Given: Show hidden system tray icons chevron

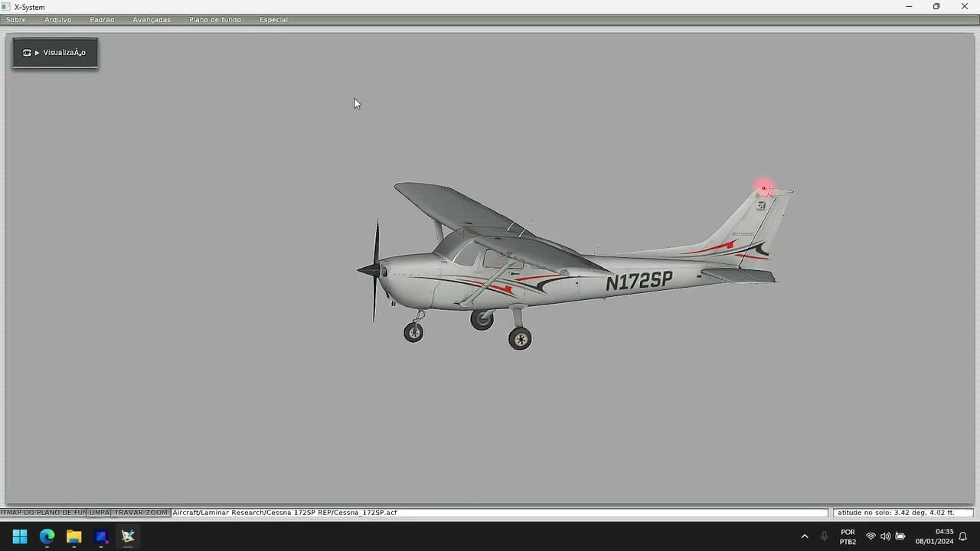Looking at the screenshot, I should coord(805,536).
